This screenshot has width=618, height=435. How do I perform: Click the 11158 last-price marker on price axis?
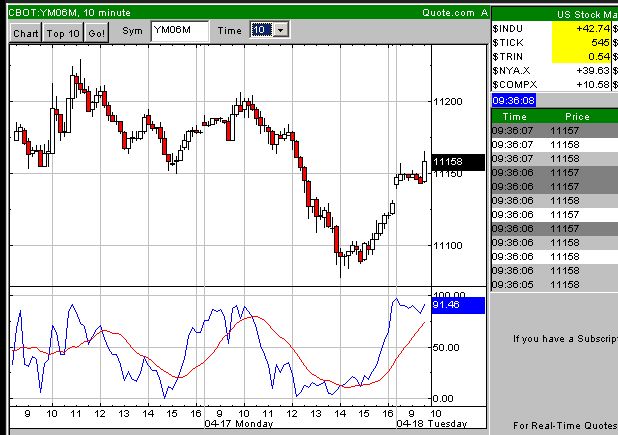click(458, 162)
